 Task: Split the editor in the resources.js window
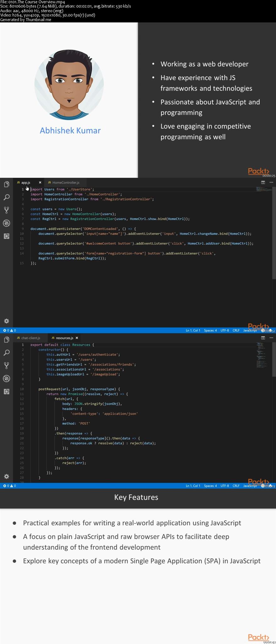(263, 338)
